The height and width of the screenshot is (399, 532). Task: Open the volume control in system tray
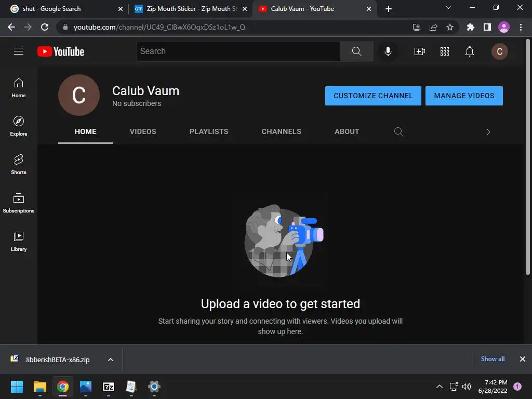(467, 387)
